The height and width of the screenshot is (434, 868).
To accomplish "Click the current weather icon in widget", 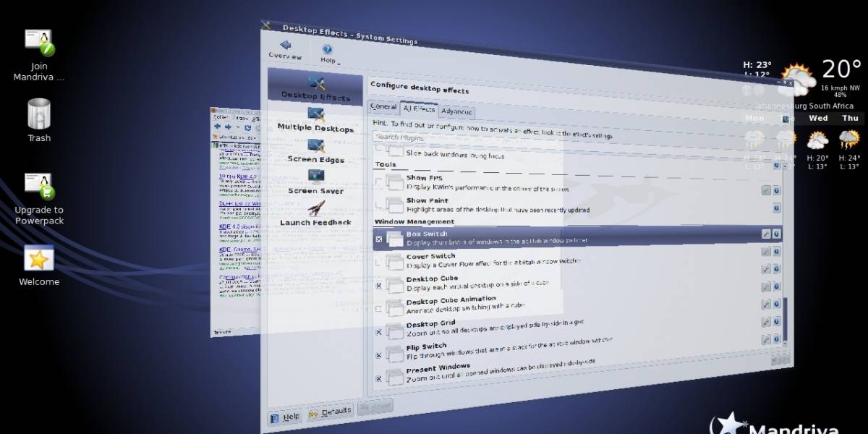I will click(797, 79).
